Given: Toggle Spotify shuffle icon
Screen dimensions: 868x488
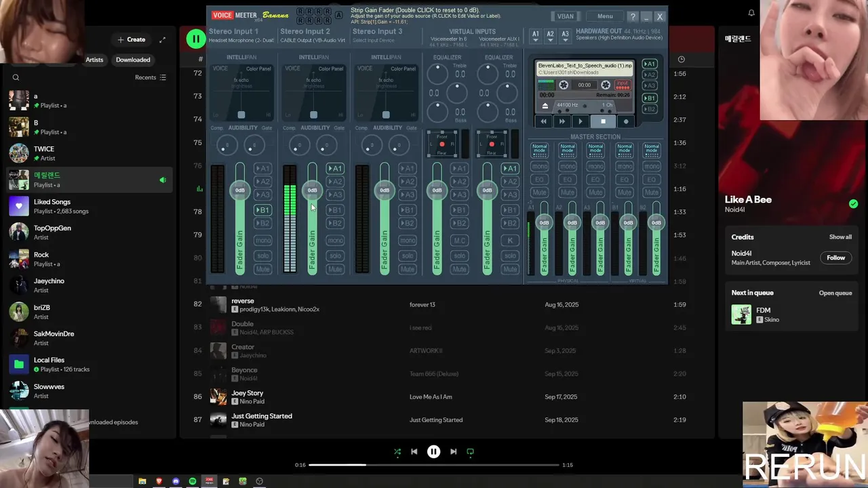Looking at the screenshot, I should 397,451.
